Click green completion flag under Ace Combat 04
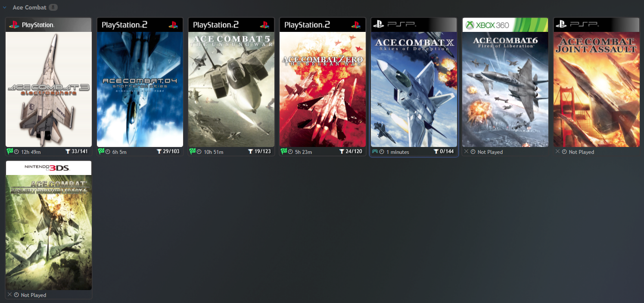 pyautogui.click(x=101, y=151)
